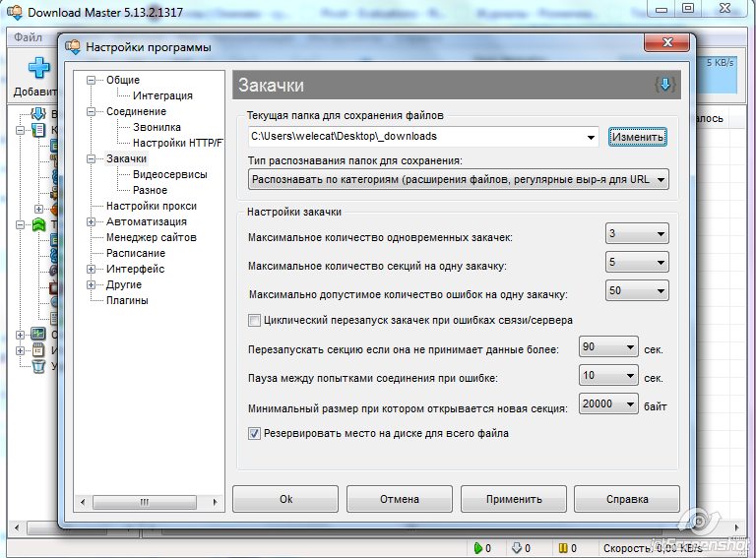Select Менеджер сайтов in settings tree
The image size is (756, 558).
152,237
